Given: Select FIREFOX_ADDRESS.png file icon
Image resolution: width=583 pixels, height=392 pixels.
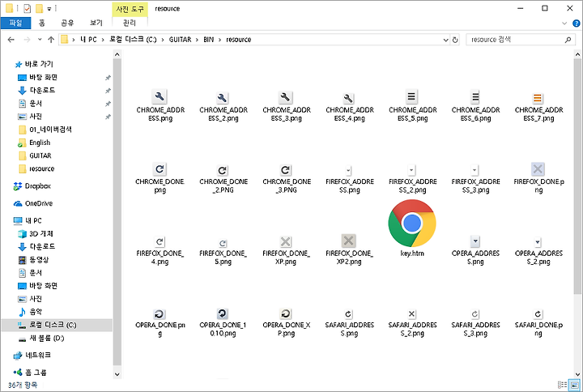Looking at the screenshot, I should [348, 171].
